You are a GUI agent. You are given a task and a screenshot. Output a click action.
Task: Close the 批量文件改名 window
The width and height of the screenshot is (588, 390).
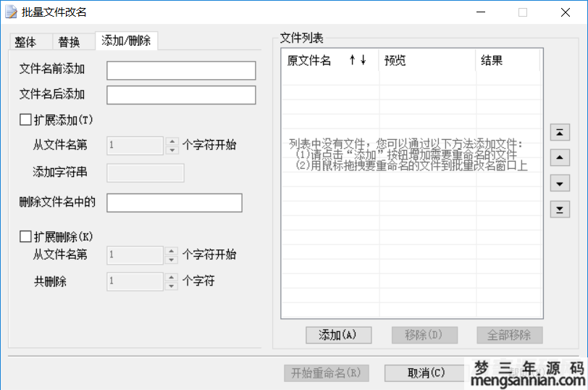566,12
